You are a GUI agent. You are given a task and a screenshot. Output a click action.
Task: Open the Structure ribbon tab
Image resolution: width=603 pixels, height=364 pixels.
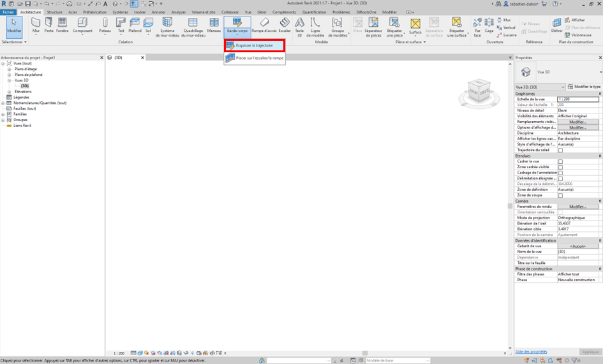click(54, 12)
